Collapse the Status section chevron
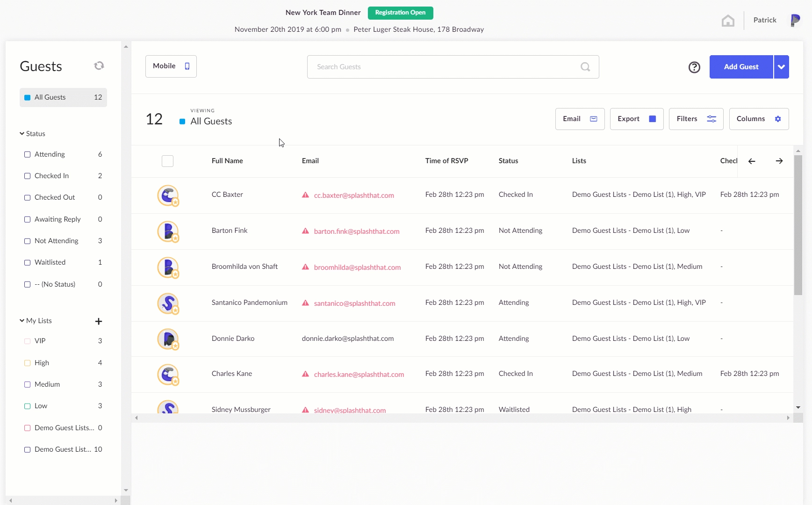The image size is (812, 505). point(22,134)
